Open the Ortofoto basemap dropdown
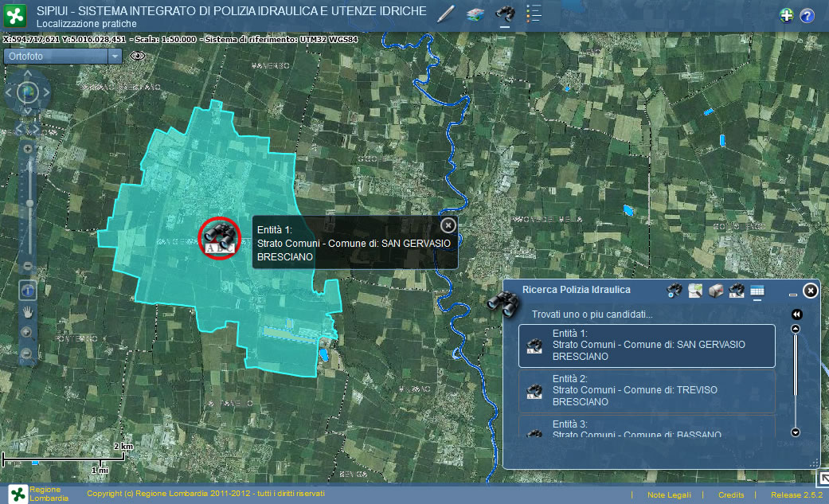Viewport: 829px width, 504px height. point(63,56)
